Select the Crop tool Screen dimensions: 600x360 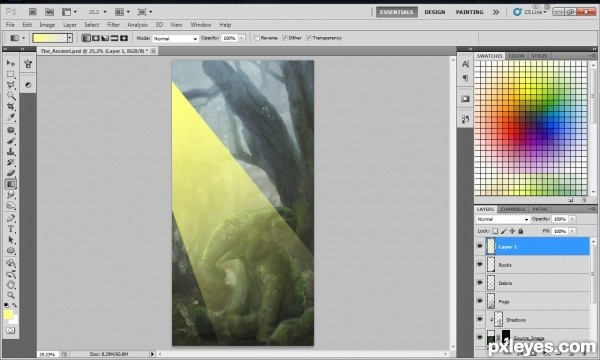click(11, 106)
